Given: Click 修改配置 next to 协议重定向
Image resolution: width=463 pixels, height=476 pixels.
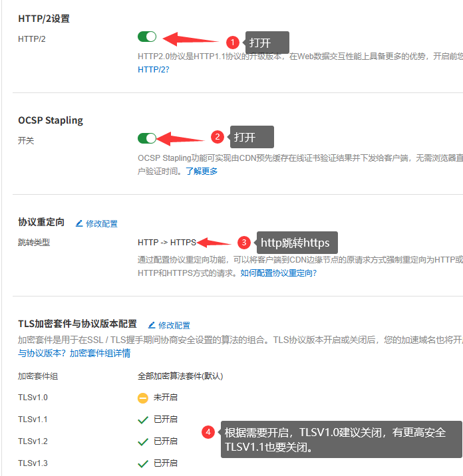Looking at the screenshot, I should [102, 224].
